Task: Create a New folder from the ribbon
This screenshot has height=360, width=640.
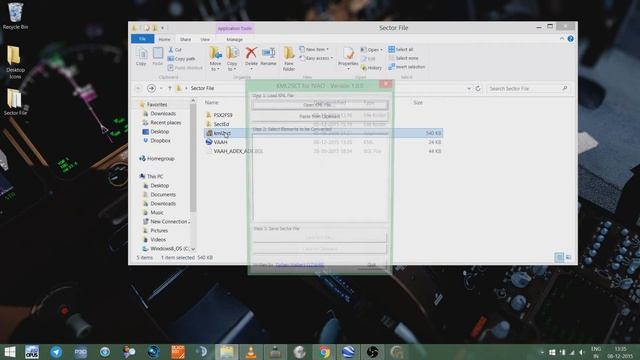Action: tap(289, 59)
